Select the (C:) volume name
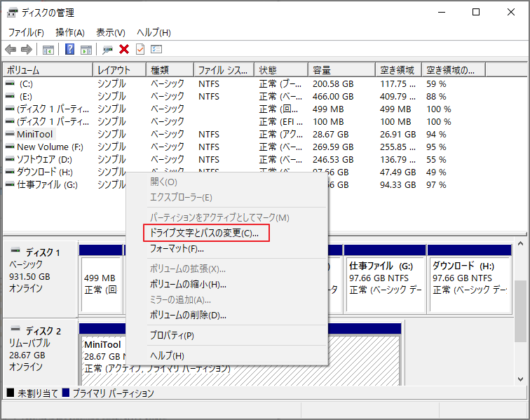The image size is (530, 420). pos(26,84)
